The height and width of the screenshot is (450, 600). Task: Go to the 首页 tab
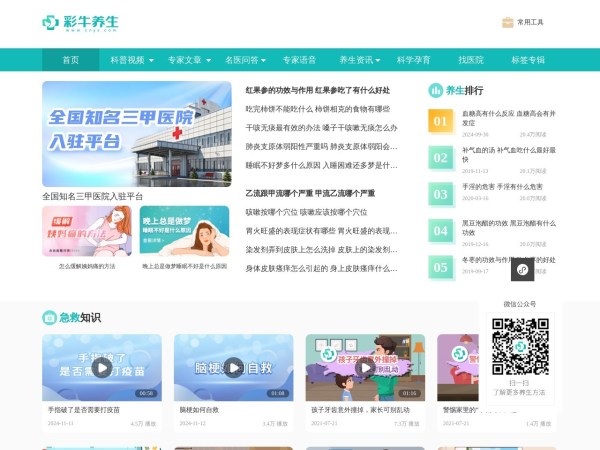70,60
